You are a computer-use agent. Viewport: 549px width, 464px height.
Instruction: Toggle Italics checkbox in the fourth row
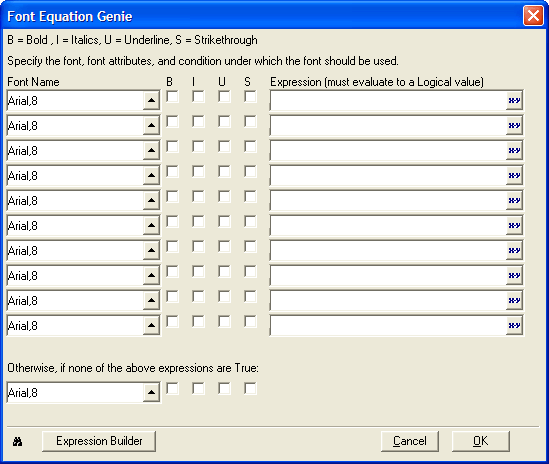[198, 172]
